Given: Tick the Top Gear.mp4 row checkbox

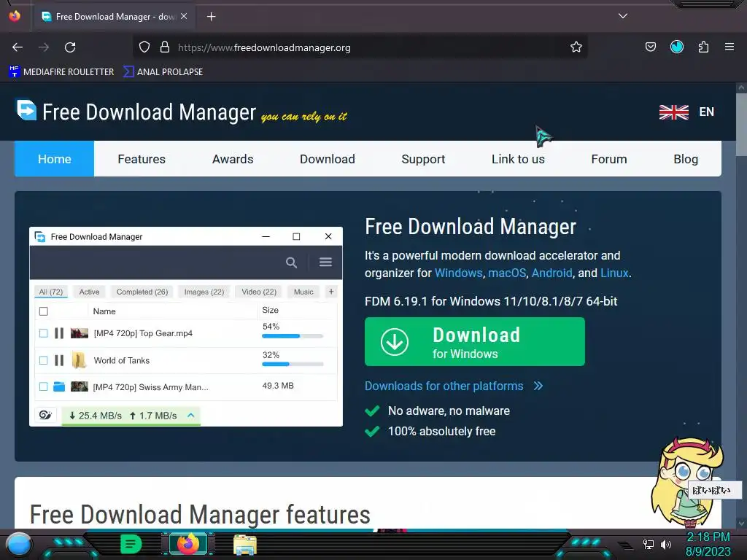Looking at the screenshot, I should tap(43, 333).
